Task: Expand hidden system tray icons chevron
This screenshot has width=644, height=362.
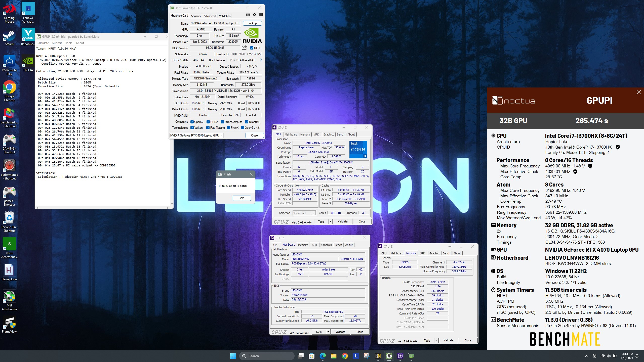Action: pyautogui.click(x=587, y=356)
